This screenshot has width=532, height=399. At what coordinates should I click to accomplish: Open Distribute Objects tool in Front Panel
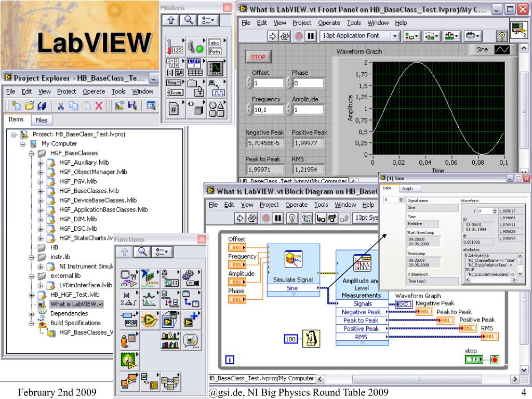pos(432,36)
